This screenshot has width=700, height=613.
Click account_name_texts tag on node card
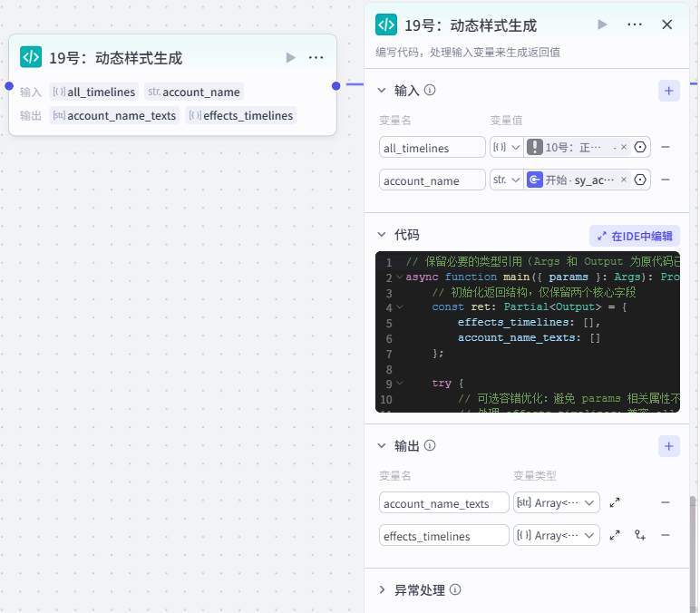114,115
